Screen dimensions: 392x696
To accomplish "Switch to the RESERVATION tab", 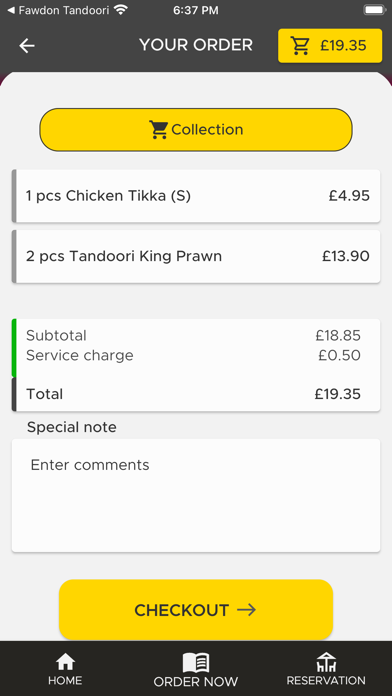I will tap(326, 669).
